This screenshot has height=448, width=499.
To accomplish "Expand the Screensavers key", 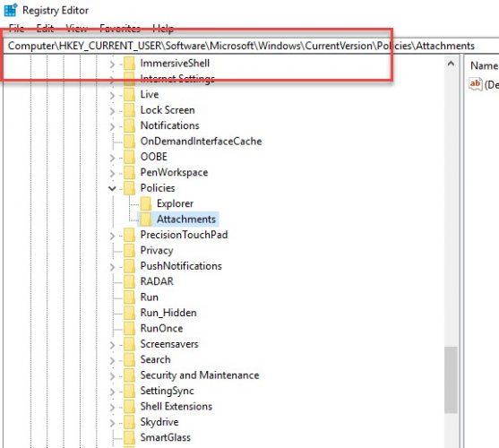I will 112,345.
